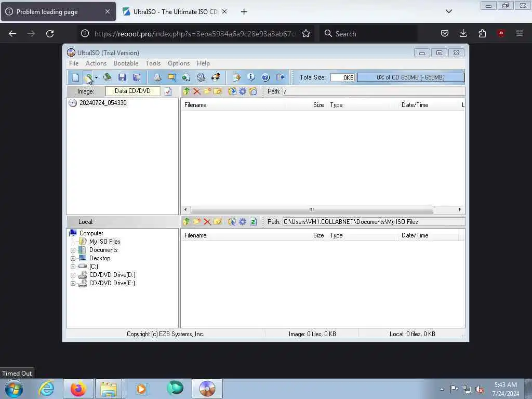Click the Save As toolbar icon
The image size is (532, 399).
[x=137, y=77]
